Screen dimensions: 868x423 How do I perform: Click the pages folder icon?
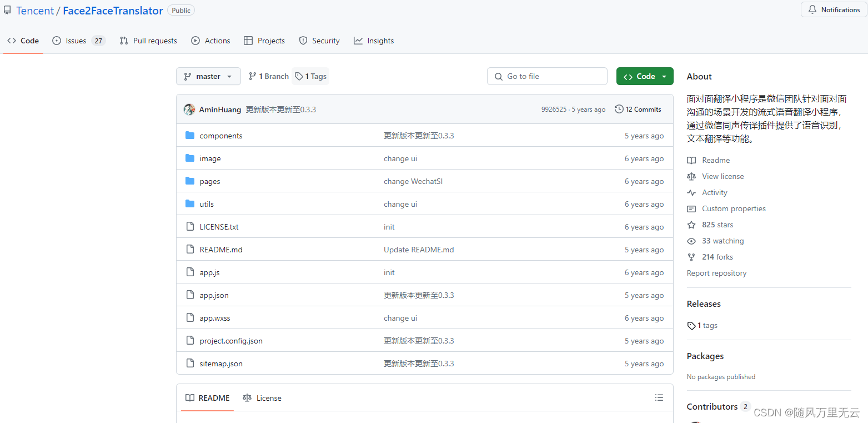tap(190, 181)
